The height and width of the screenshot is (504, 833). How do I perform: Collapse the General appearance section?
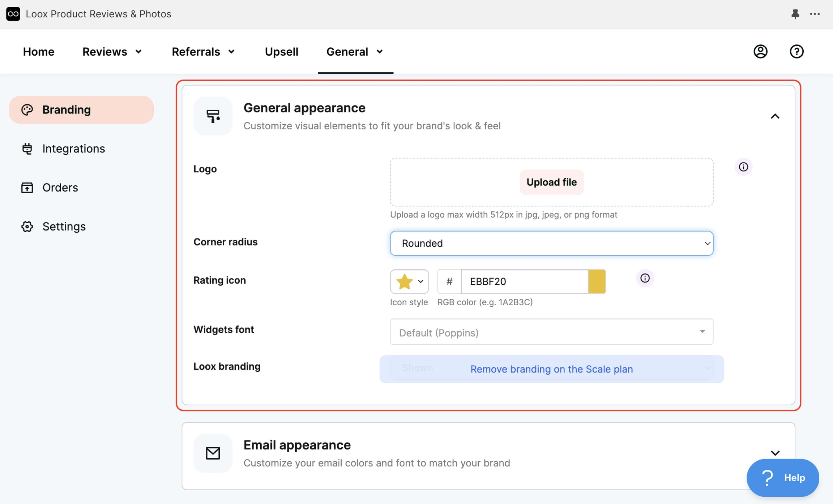coord(775,116)
